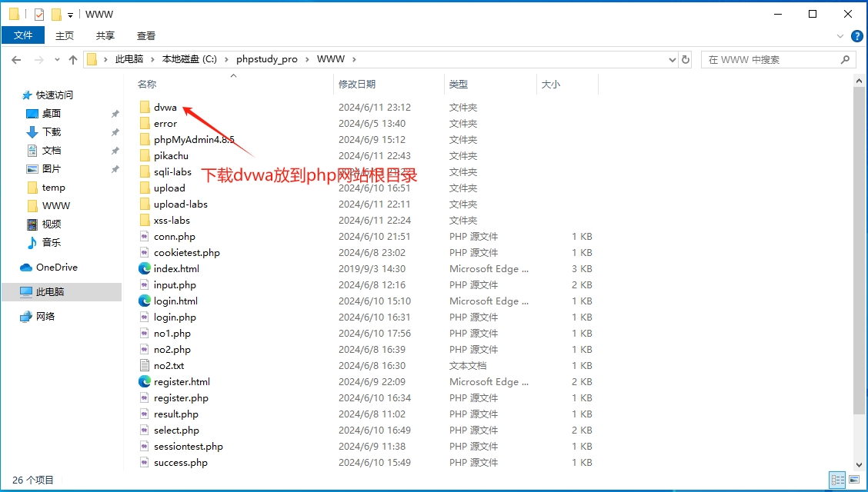
Task: Go up one folder level arrow
Action: click(72, 60)
